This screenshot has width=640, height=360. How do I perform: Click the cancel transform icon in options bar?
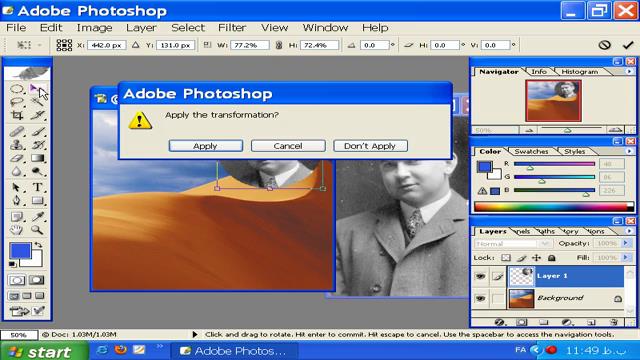pos(604,45)
